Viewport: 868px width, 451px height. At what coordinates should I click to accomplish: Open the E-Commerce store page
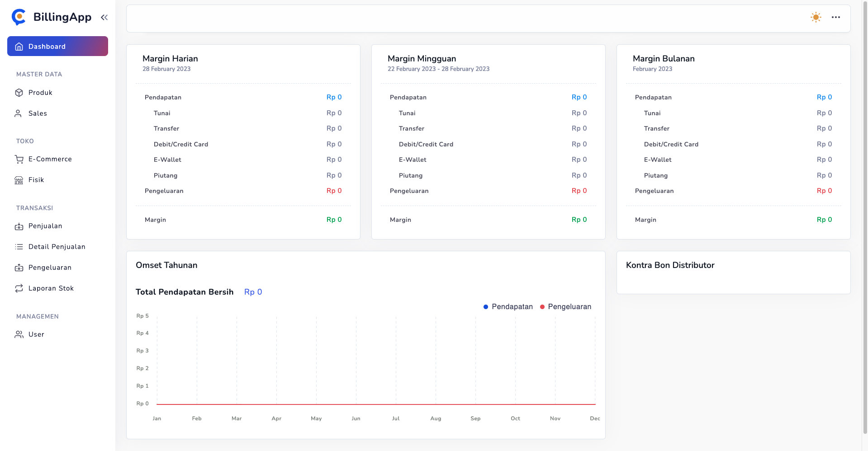57,159
